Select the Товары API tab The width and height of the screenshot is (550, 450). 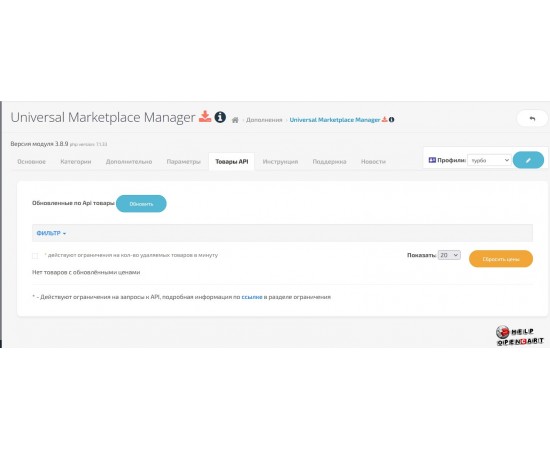pos(232,162)
